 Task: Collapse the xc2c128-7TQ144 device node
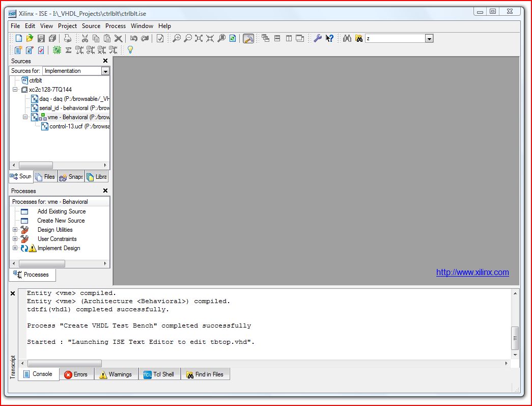coord(15,90)
